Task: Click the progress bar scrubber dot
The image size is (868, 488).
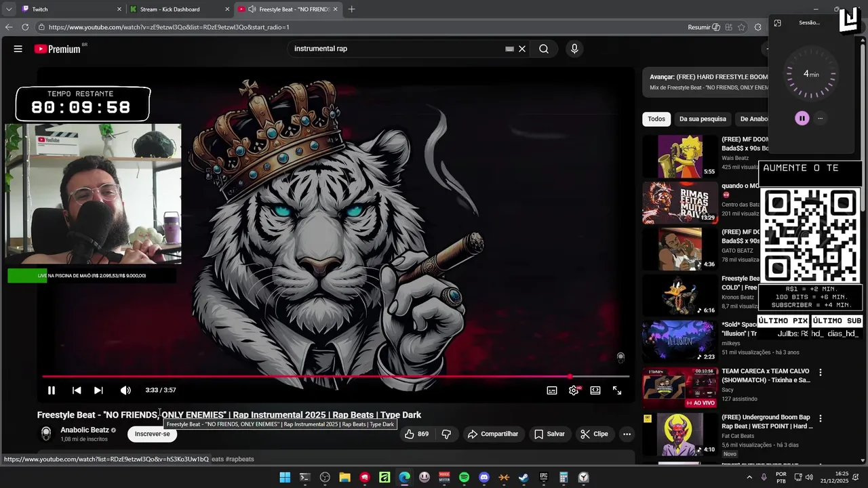Action: click(x=570, y=376)
